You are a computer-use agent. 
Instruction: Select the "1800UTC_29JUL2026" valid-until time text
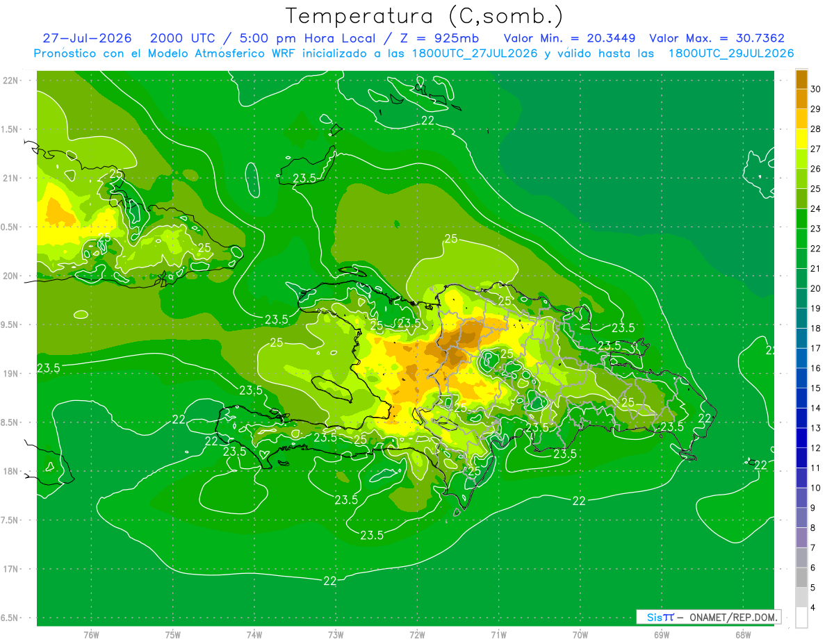731,53
